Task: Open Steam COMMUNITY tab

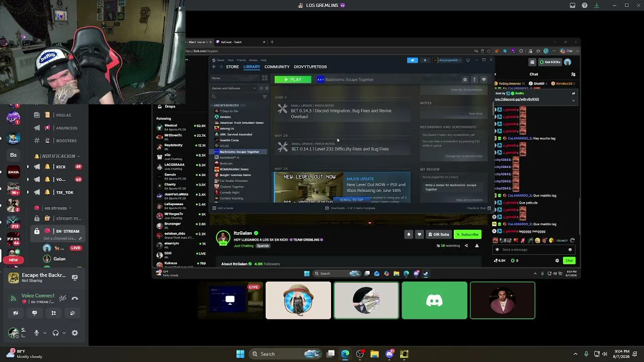Action: [x=277, y=66]
